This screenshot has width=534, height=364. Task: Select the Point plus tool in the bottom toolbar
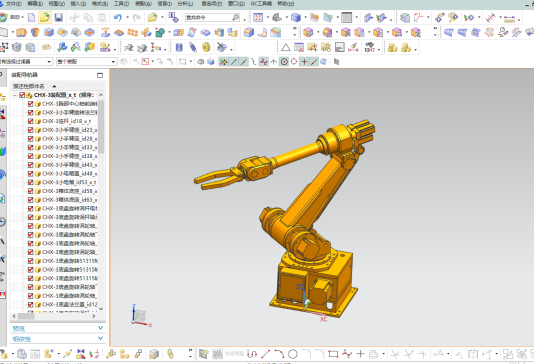(x=360, y=354)
